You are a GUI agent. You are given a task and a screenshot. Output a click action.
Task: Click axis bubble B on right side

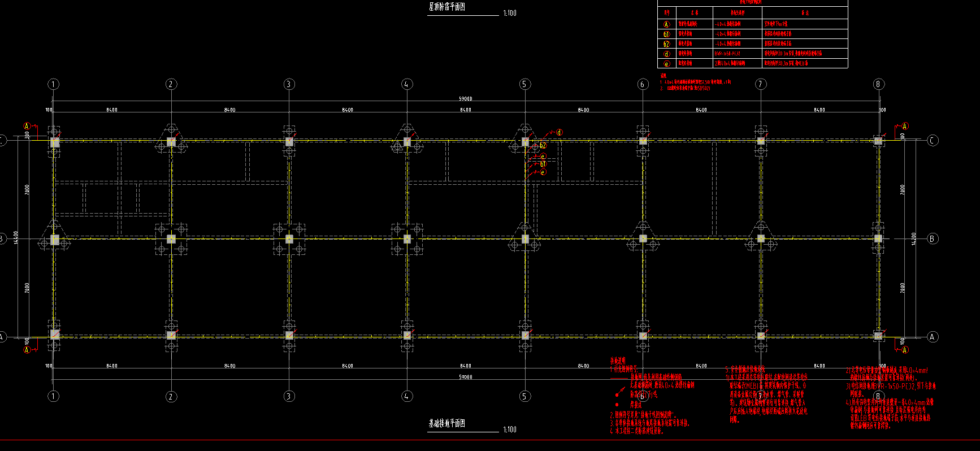click(933, 238)
